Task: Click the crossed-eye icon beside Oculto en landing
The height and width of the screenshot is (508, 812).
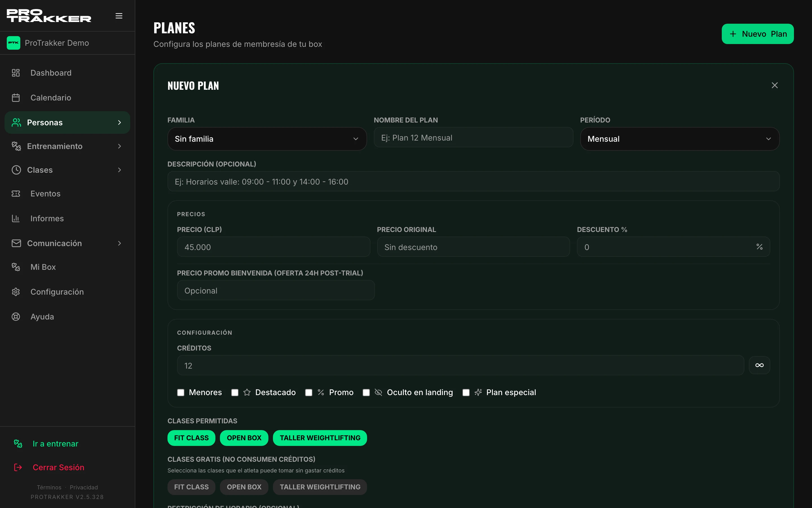Action: pyautogui.click(x=378, y=392)
